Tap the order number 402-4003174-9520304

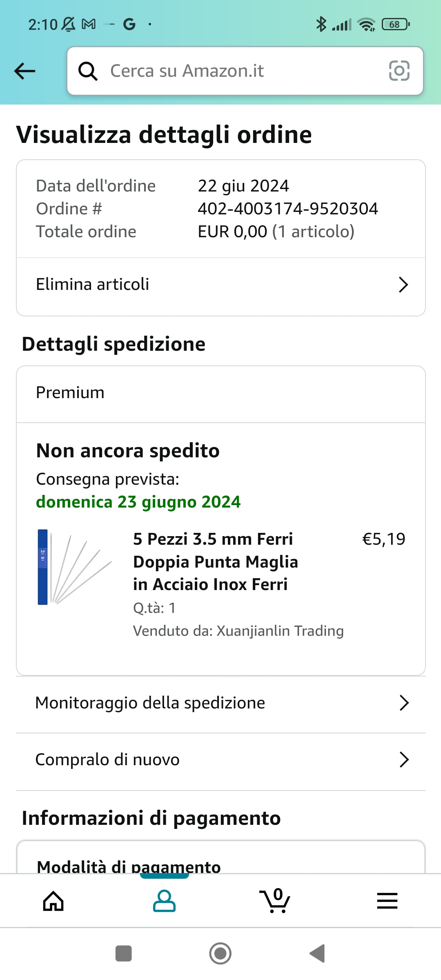pos(288,209)
